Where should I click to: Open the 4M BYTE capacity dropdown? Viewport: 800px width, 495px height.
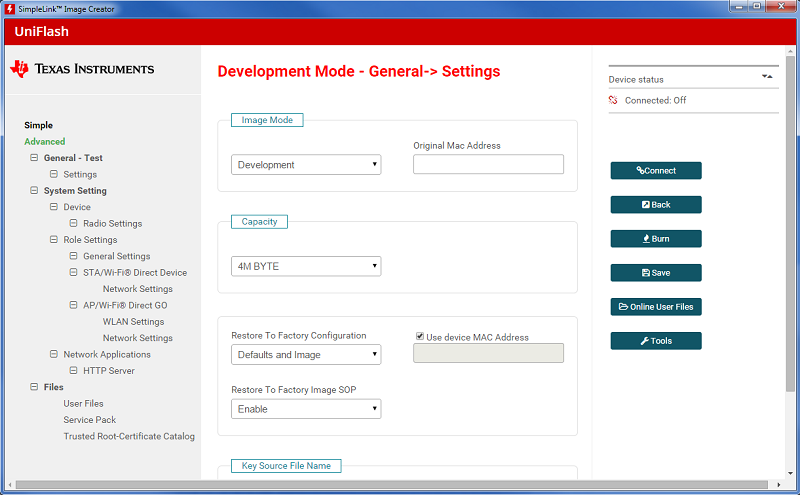click(306, 266)
